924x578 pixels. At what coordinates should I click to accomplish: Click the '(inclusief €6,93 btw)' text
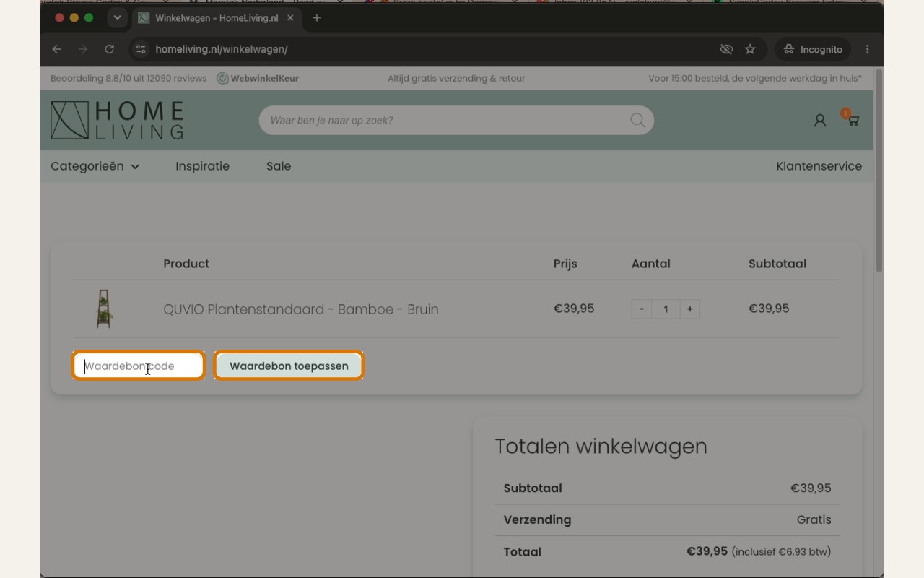781,552
